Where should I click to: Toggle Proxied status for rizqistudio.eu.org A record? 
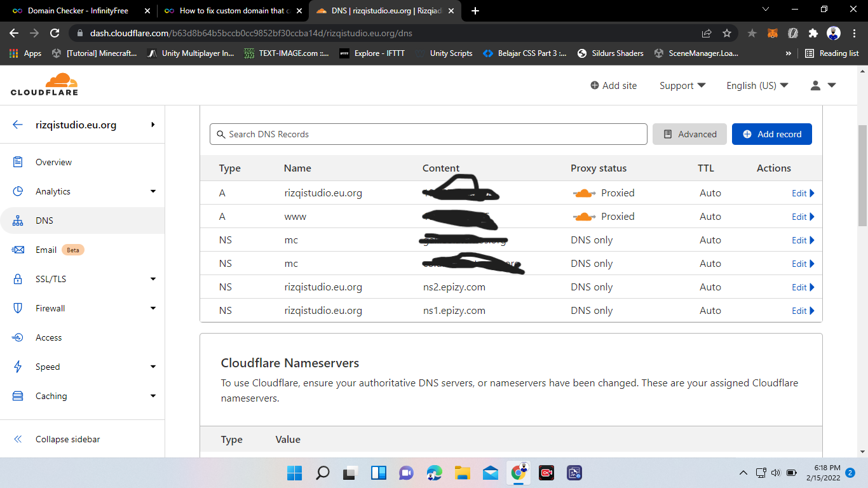click(x=584, y=193)
